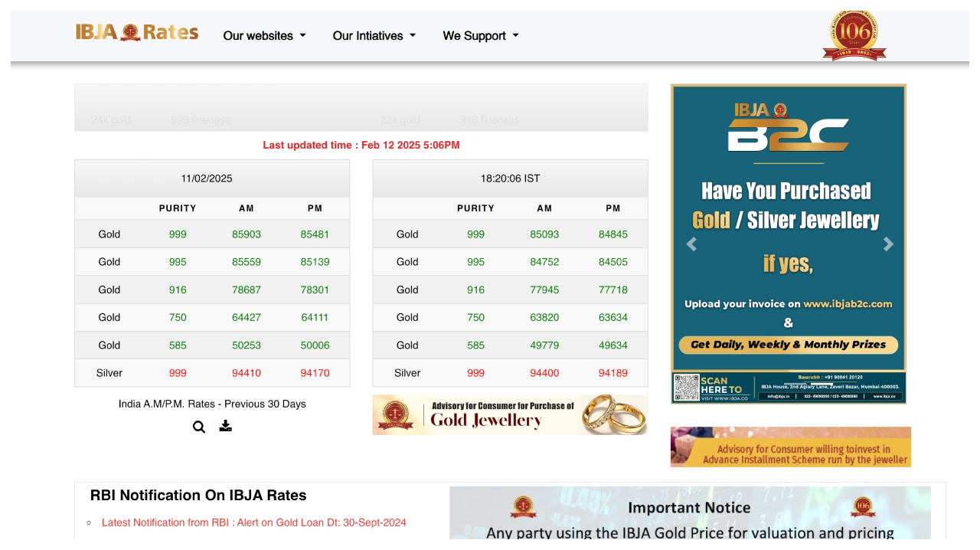This screenshot has height=550, width=980.
Task: Click the 18:20:06 IST table header
Action: [510, 178]
